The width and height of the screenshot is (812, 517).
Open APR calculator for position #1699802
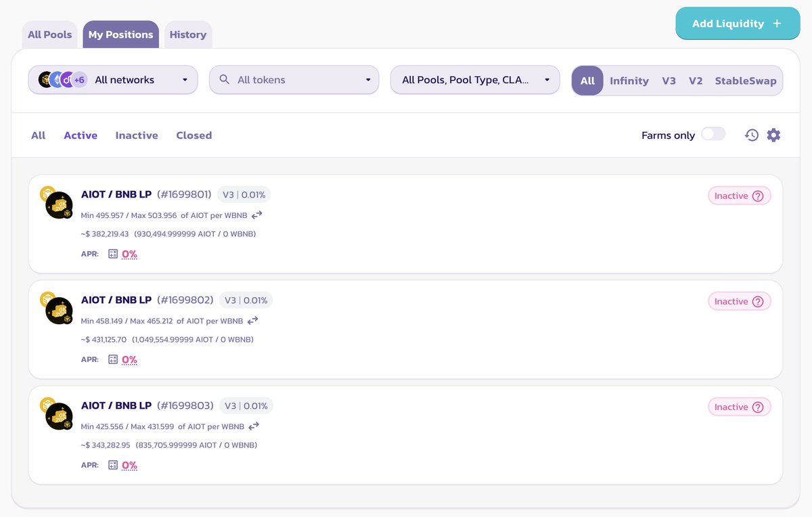point(113,359)
